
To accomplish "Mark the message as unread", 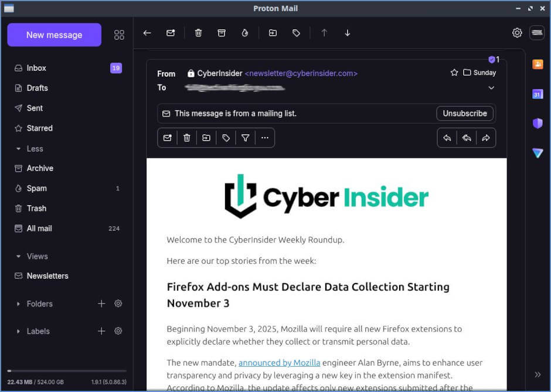I will pos(171,33).
